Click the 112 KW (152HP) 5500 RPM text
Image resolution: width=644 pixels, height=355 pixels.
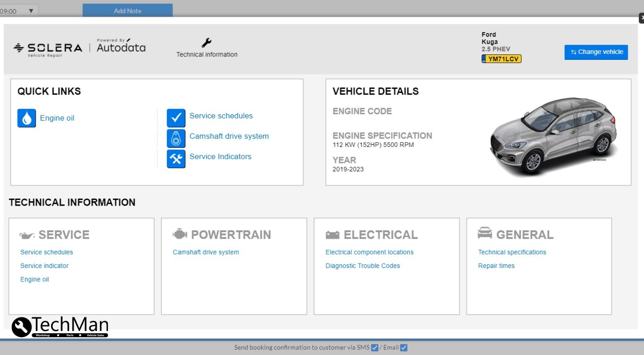tap(373, 145)
